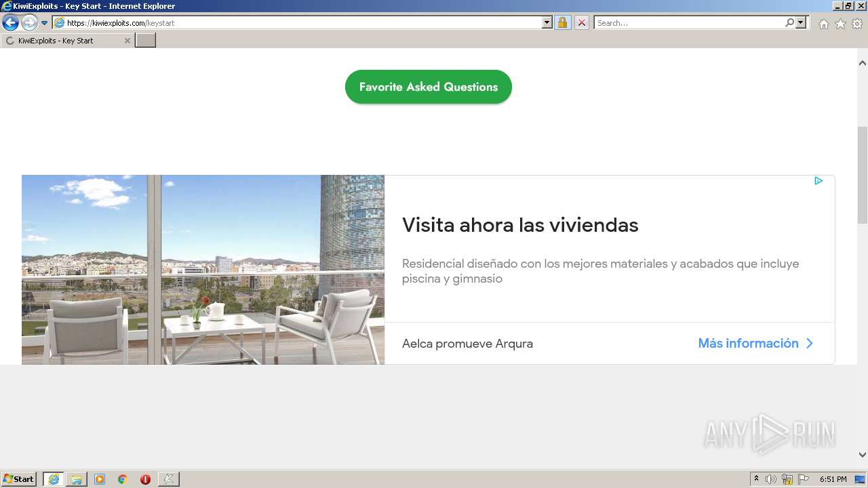The width and height of the screenshot is (868, 488).
Task: Click the terrace apartment ad image
Action: click(x=203, y=270)
